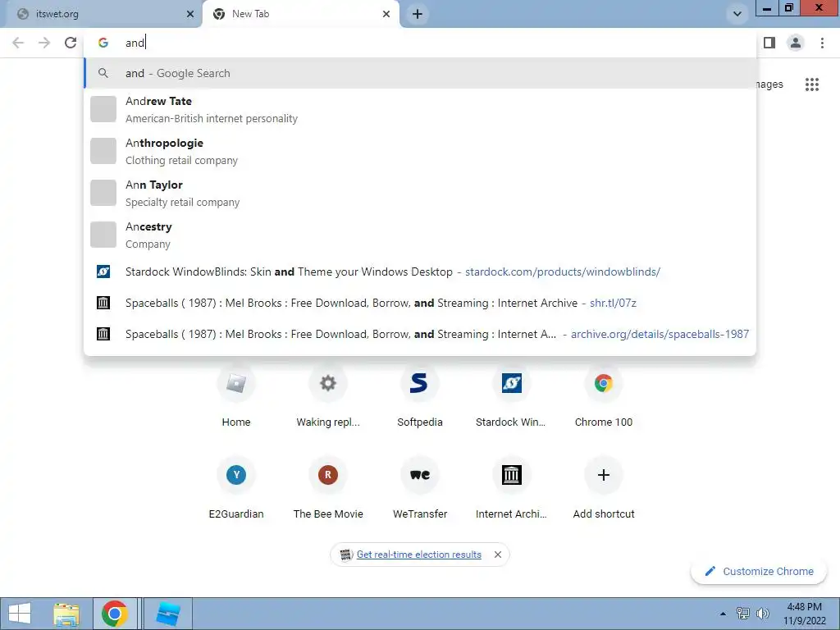This screenshot has height=630, width=840.
Task: Open the Softpedia shortcut
Action: pyautogui.click(x=420, y=397)
